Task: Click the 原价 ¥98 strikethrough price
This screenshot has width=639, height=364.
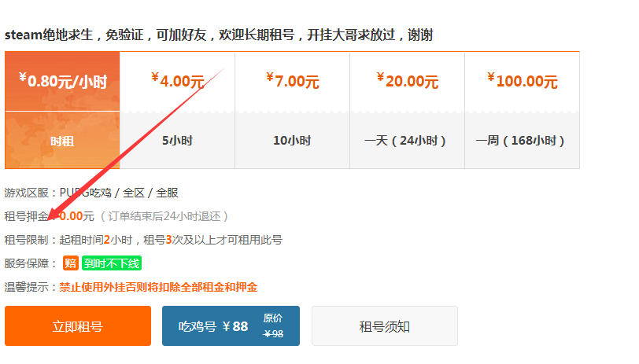Action: pyautogui.click(x=273, y=326)
